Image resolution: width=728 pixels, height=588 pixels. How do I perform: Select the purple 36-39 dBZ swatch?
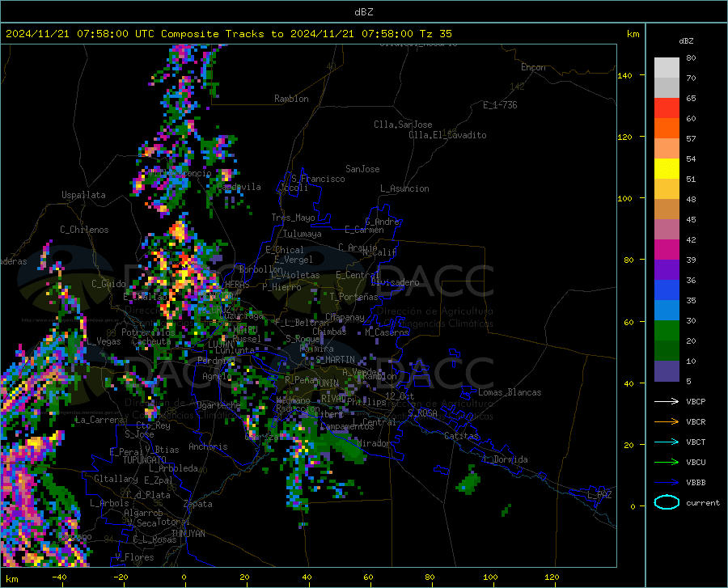click(667, 270)
